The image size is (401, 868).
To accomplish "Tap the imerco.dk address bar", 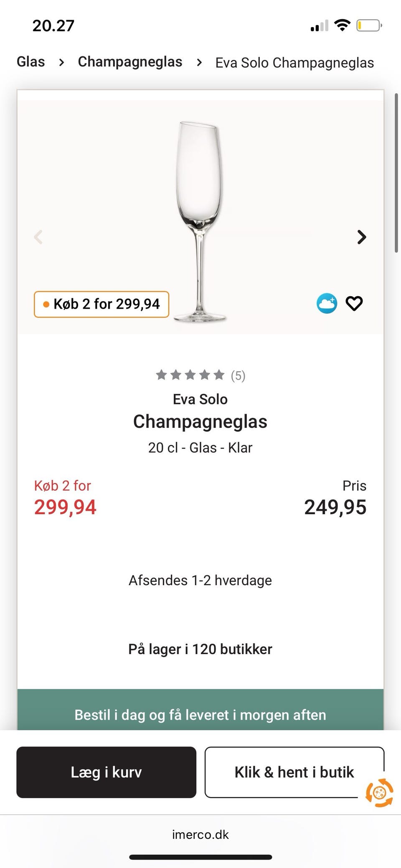I will 200,835.
